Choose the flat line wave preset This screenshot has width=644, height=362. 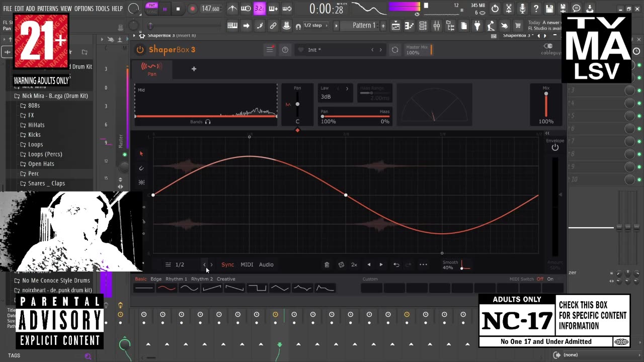[144, 288]
